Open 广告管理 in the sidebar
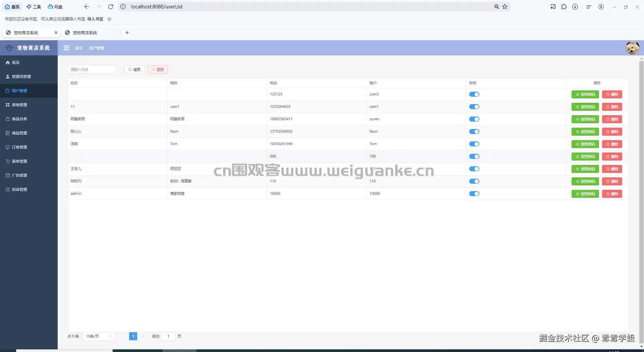Screen dimensions: 644x352 29,175
